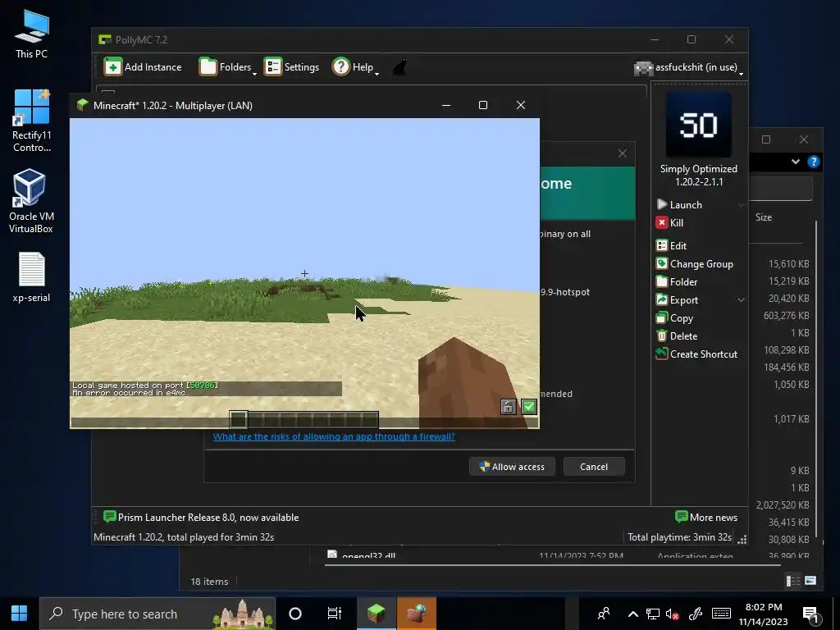Click the pen workspace tray icon
Viewport: 840px width, 630px height.
tap(696, 614)
